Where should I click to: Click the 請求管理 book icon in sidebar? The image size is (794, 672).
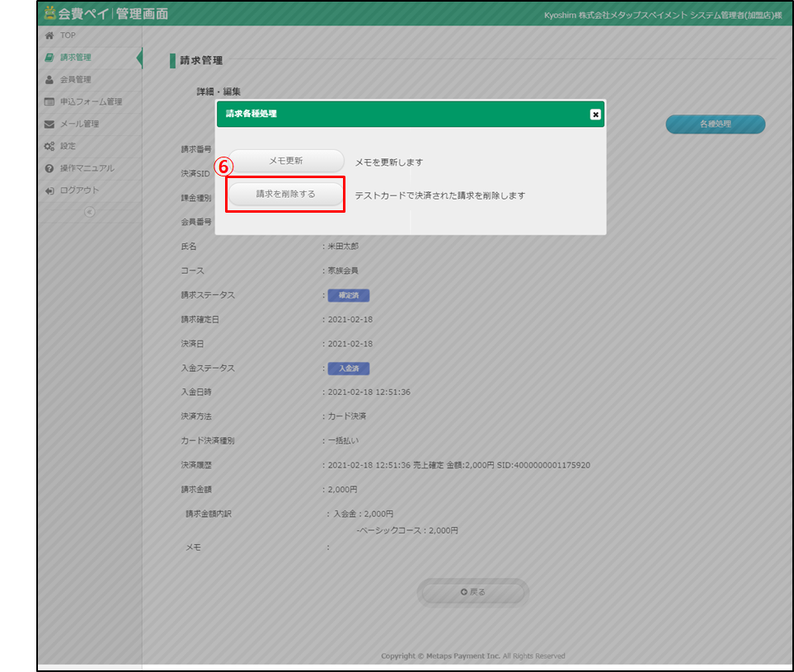click(49, 58)
